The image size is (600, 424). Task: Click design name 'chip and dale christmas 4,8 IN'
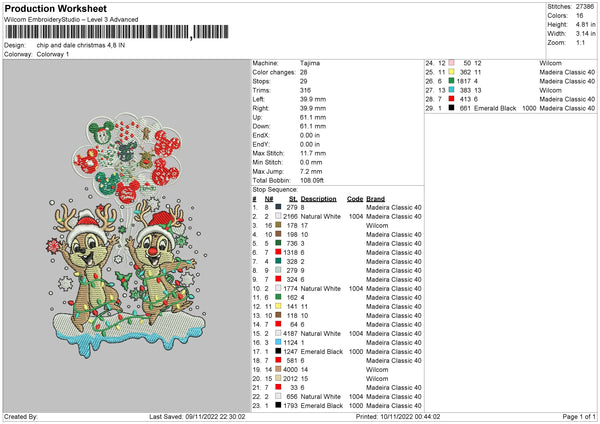point(81,45)
